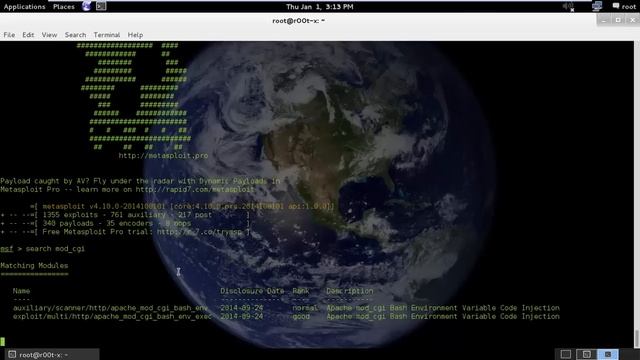Screen dimensions: 640x360
Task: Select root@r00t-x taskbar window button
Action: coord(52,354)
